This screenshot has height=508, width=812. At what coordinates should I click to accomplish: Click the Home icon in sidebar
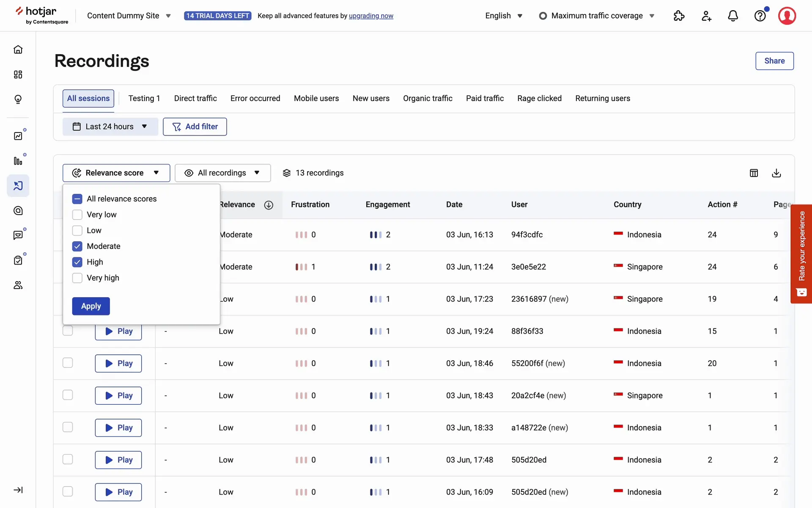[18, 50]
